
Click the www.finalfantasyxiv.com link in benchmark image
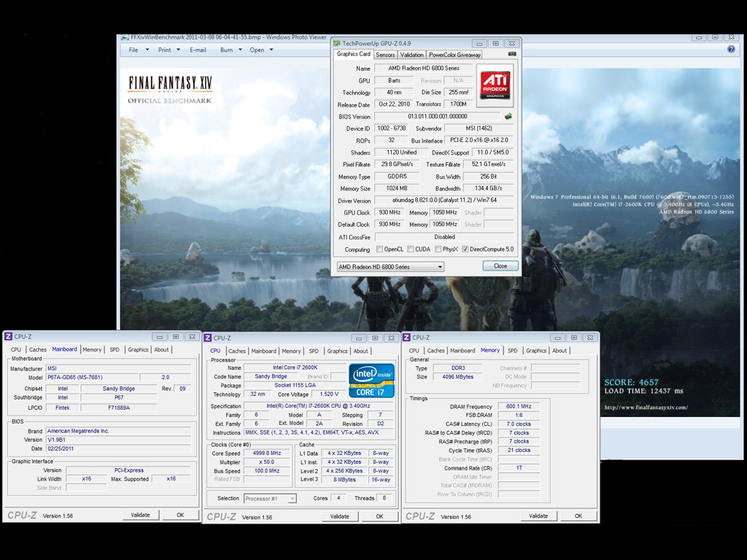646,407
